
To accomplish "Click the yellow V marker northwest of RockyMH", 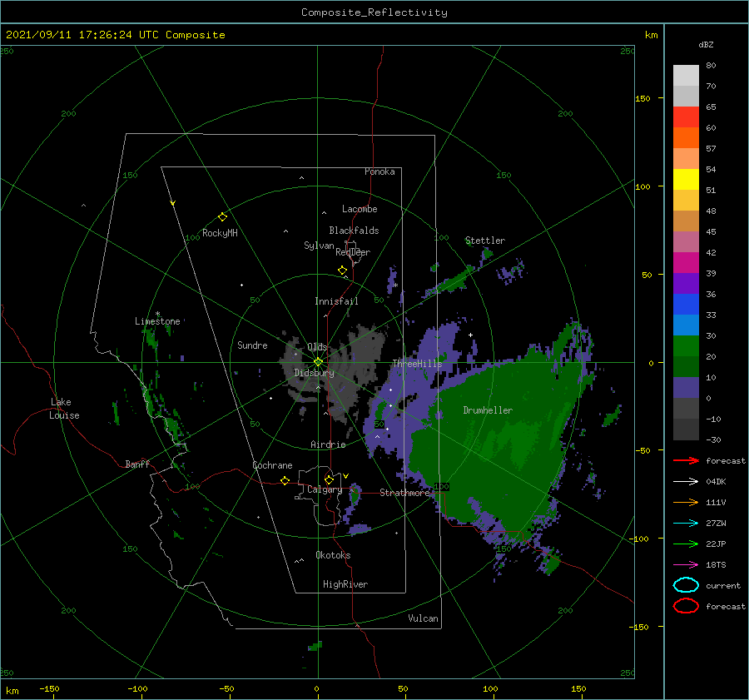I will (173, 203).
